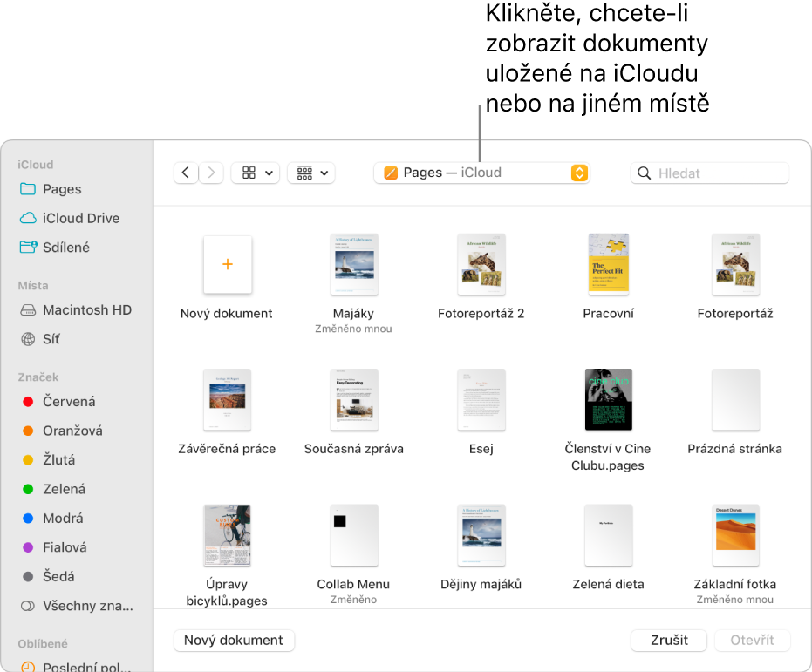Screen dimensions: 812x672
Task: Select Síť network location in sidebar
Action: point(40,339)
